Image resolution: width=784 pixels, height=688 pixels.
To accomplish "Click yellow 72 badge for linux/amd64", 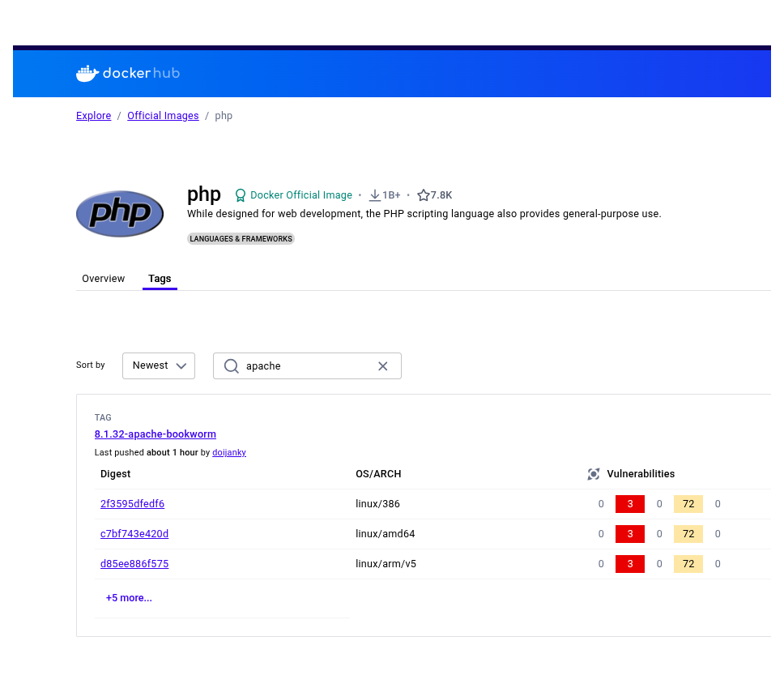I will 688,534.
